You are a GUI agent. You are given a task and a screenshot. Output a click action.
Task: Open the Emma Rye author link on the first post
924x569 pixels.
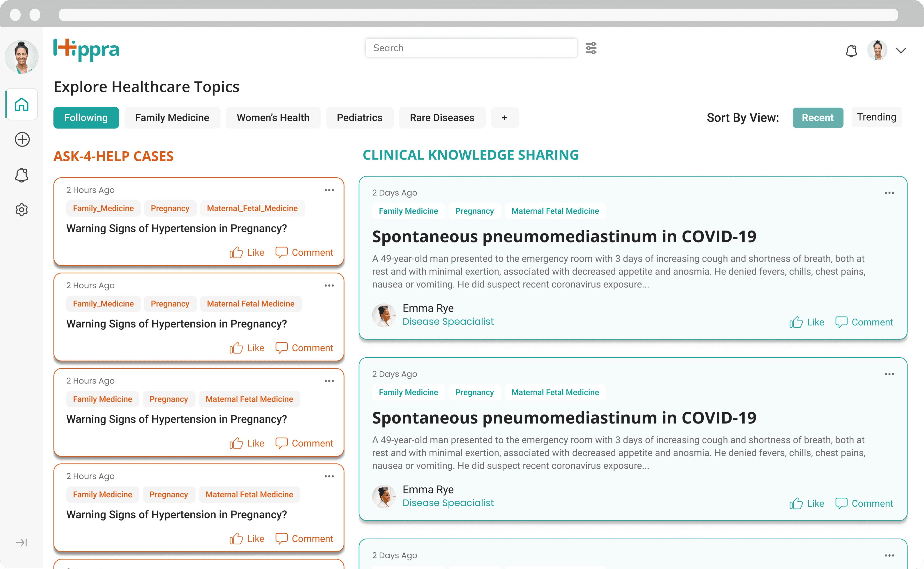[428, 308]
